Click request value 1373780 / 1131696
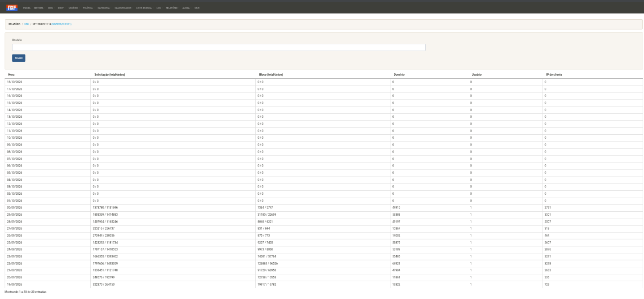 (x=105, y=207)
